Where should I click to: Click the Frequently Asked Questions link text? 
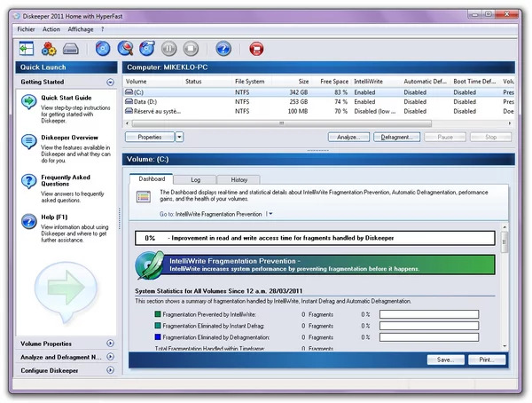pos(66,180)
